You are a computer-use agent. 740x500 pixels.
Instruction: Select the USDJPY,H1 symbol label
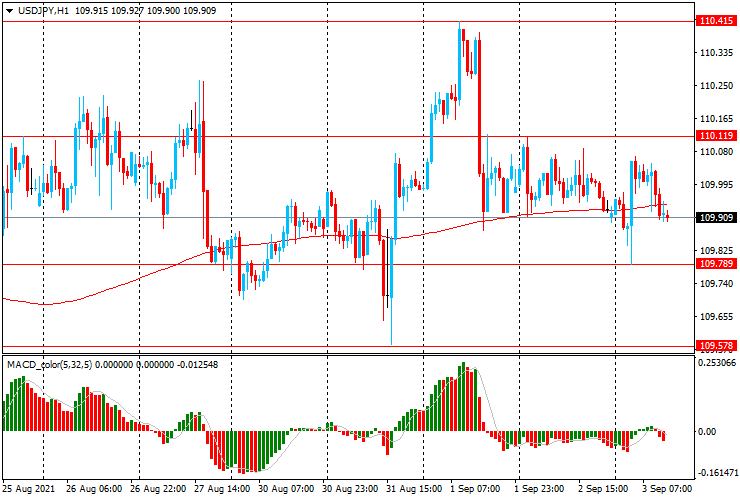[x=43, y=10]
